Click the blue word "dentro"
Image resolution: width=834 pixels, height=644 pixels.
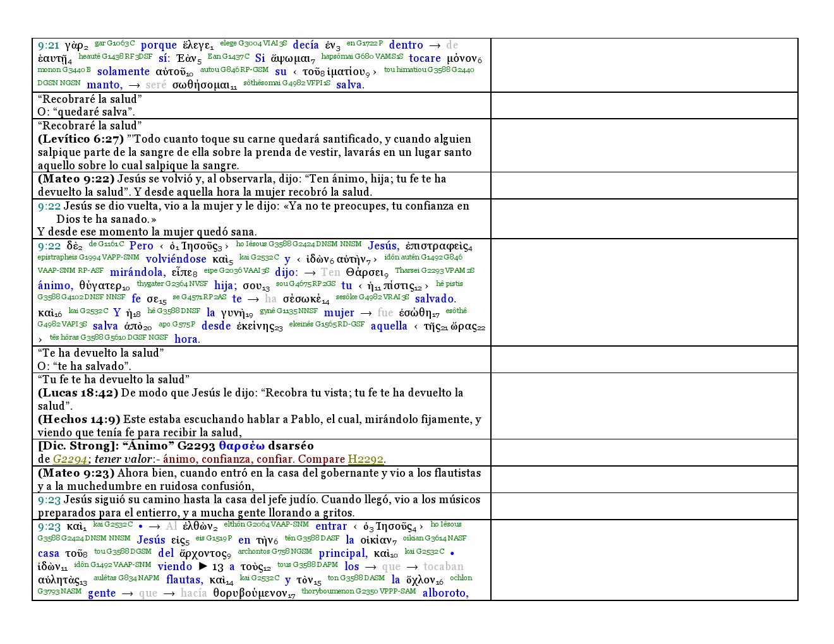[x=406, y=45]
